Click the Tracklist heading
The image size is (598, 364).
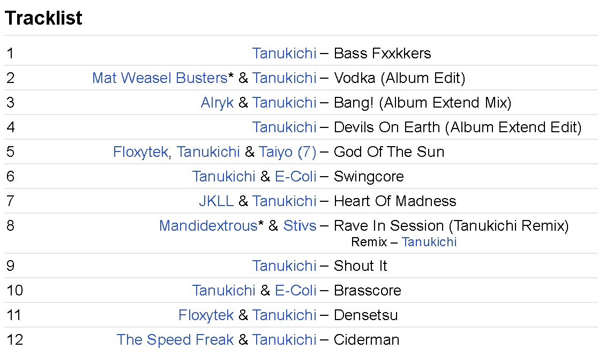click(x=43, y=18)
